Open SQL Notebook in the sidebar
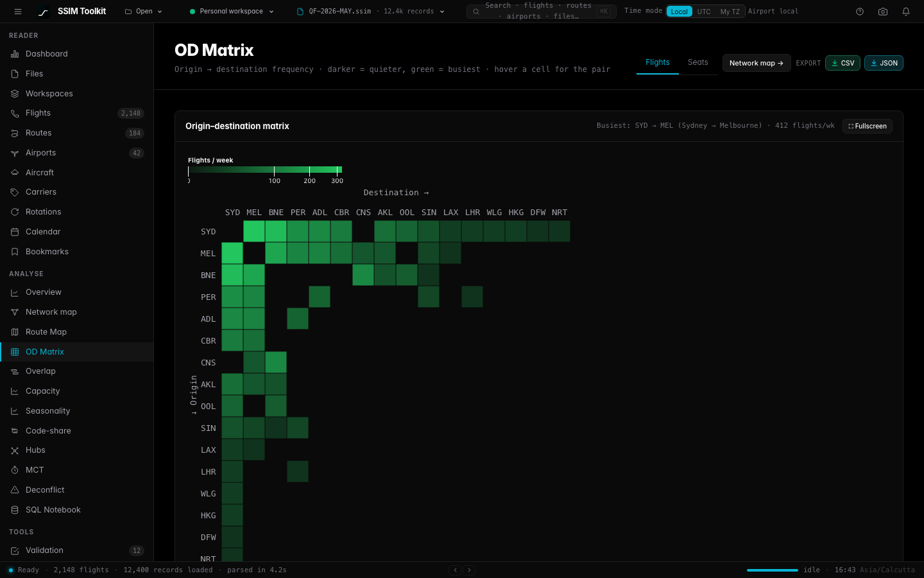Viewport: 924px width, 578px height. pyautogui.click(x=76, y=510)
